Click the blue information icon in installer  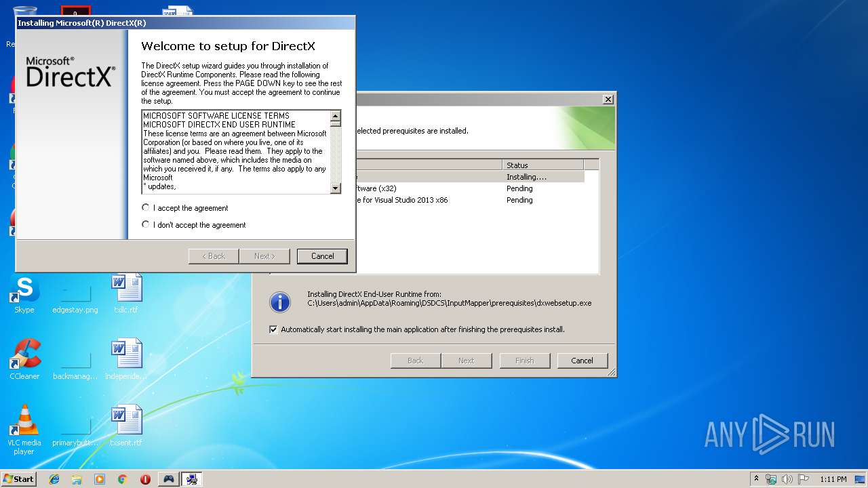280,302
